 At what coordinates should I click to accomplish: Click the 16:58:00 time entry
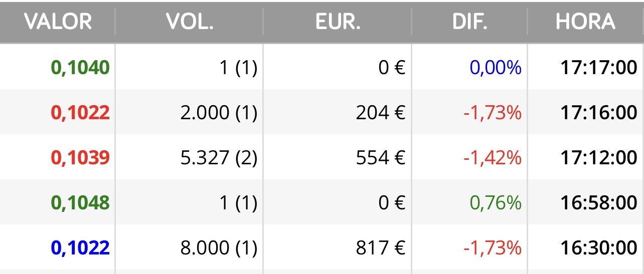pyautogui.click(x=599, y=203)
